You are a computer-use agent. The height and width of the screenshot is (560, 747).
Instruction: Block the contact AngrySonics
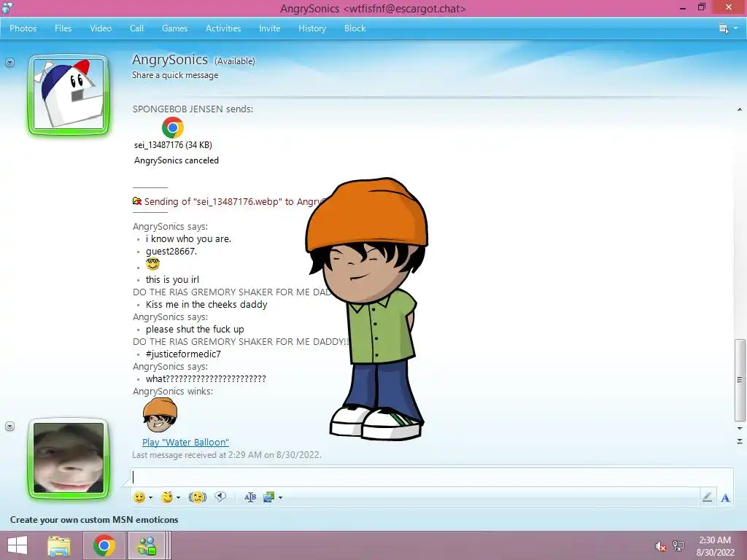[x=355, y=28]
